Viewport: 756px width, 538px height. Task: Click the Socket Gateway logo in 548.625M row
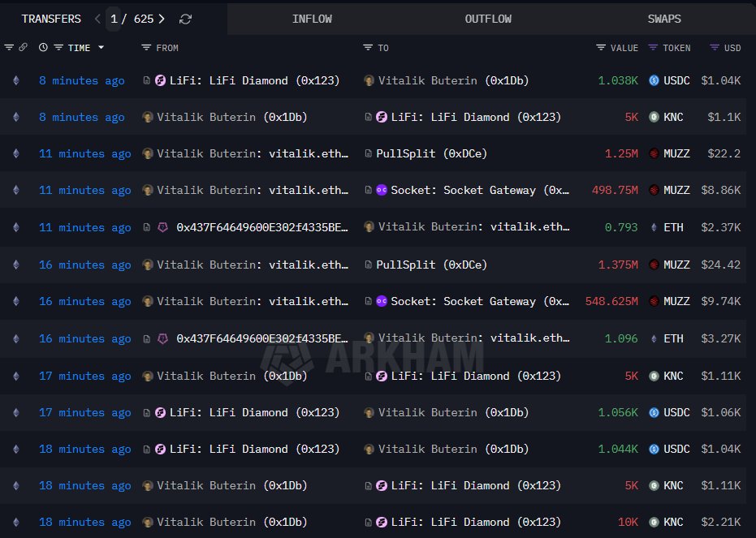382,301
